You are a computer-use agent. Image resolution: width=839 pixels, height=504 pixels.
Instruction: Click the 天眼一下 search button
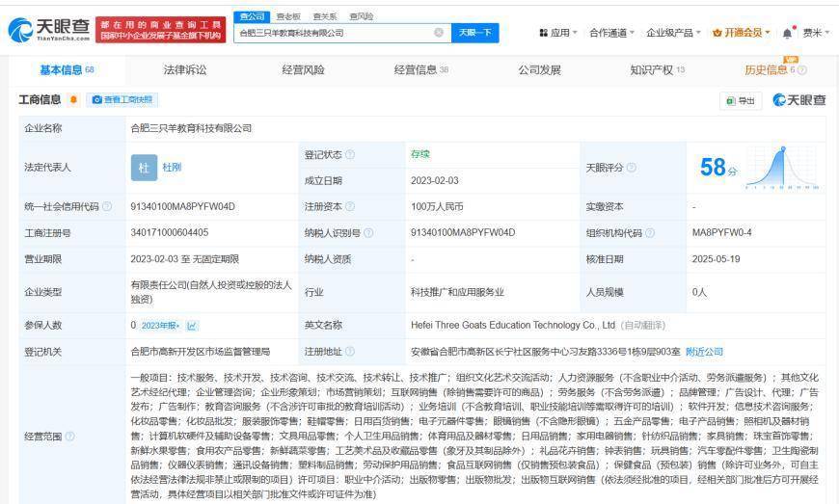pos(475,33)
